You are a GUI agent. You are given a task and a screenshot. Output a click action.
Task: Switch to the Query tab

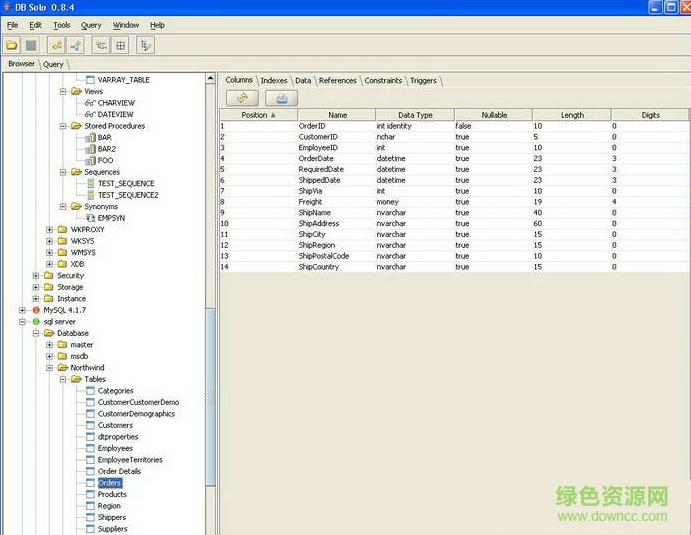(53, 64)
